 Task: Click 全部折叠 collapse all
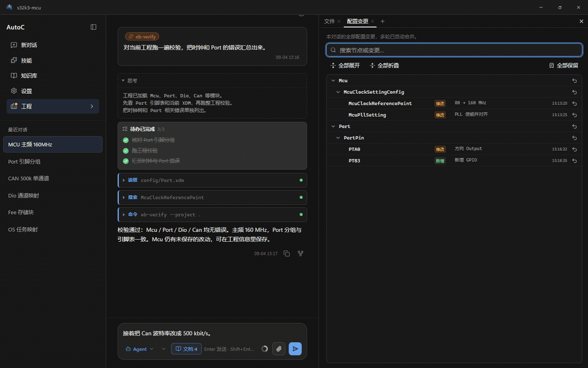click(385, 66)
